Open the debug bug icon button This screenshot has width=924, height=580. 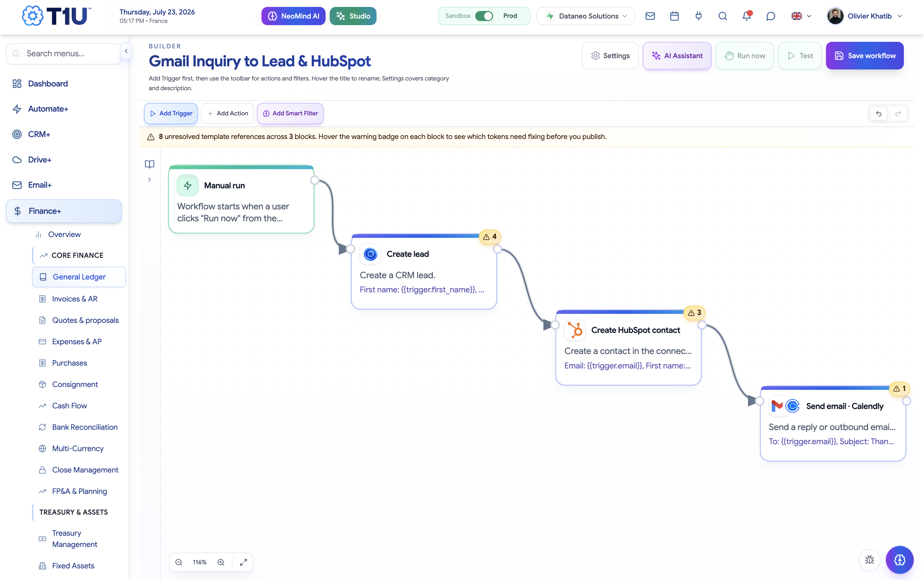click(869, 560)
